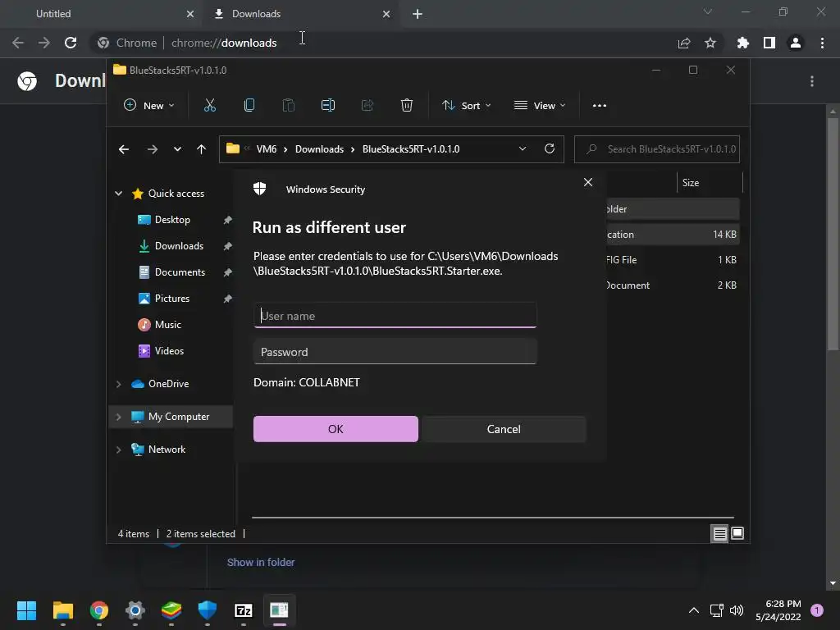Open volume speaker icon in system tray
The width and height of the screenshot is (840, 630).
[737, 610]
